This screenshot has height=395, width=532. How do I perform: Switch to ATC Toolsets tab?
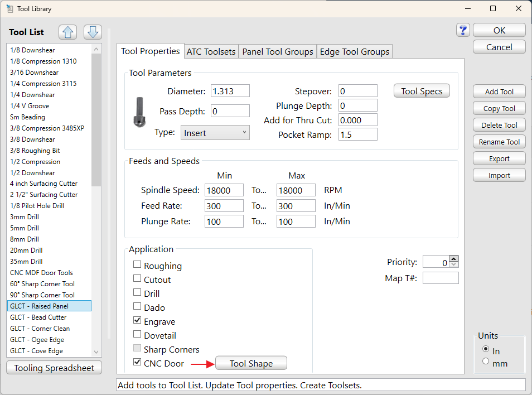point(211,52)
